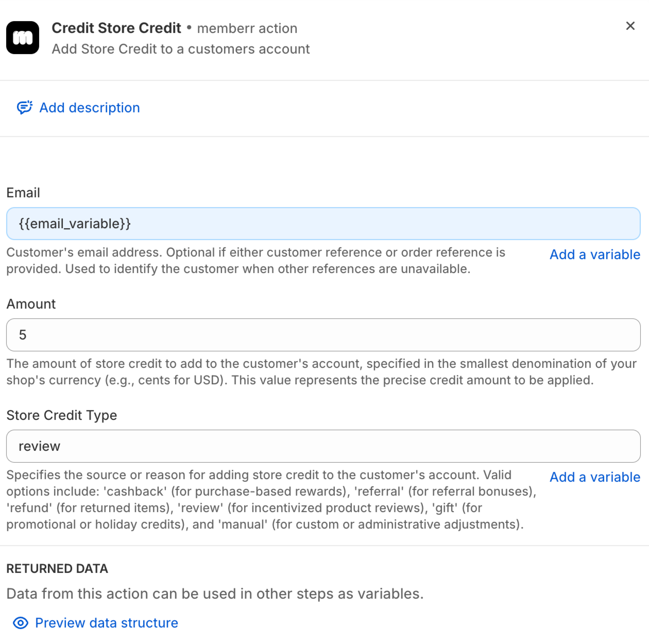Click into the Amount input field
649x644 pixels.
[x=323, y=335]
